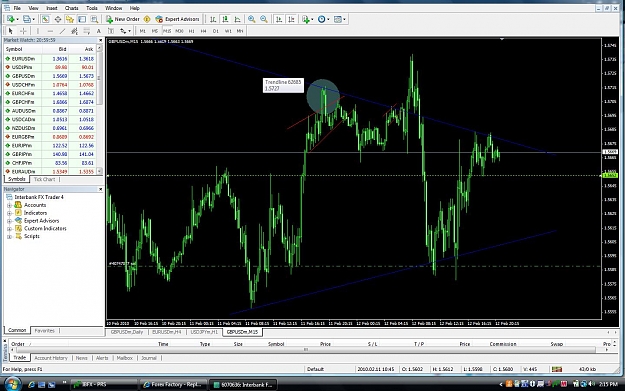This screenshot has height=391, width=625.
Task: Switch chart to D1 timeframe
Action: 216,31
